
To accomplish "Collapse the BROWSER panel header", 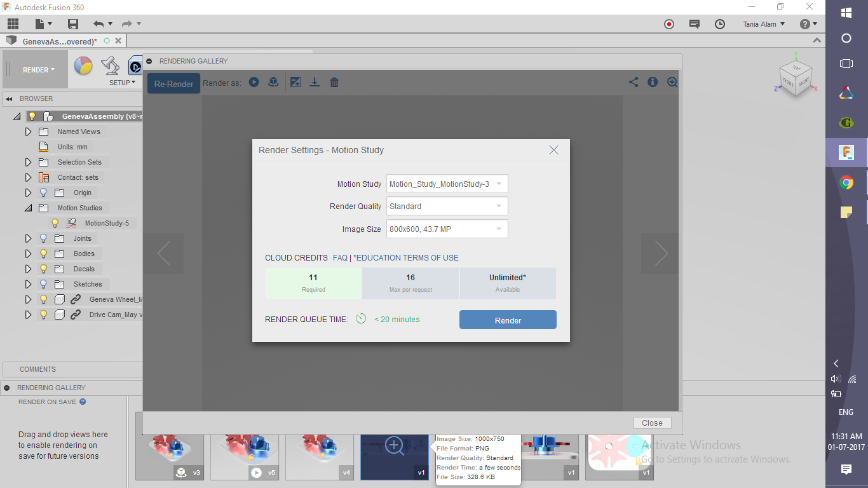I will click(10, 99).
